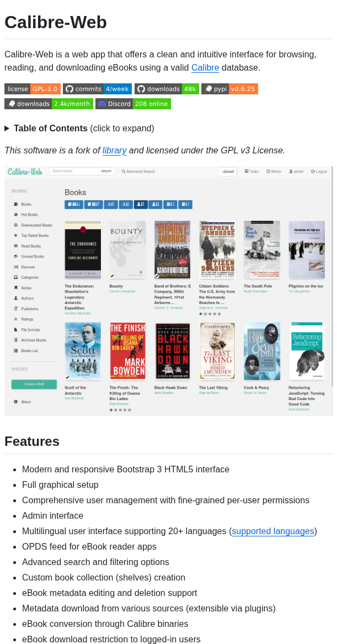Click the Publishers icon in the sidebar

pos(16,308)
